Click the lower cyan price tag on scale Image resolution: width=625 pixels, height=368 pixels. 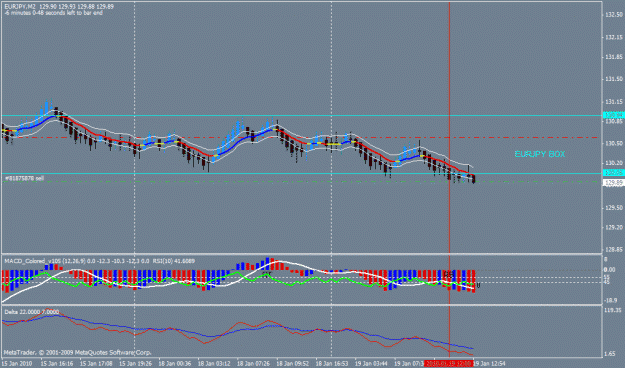point(613,173)
